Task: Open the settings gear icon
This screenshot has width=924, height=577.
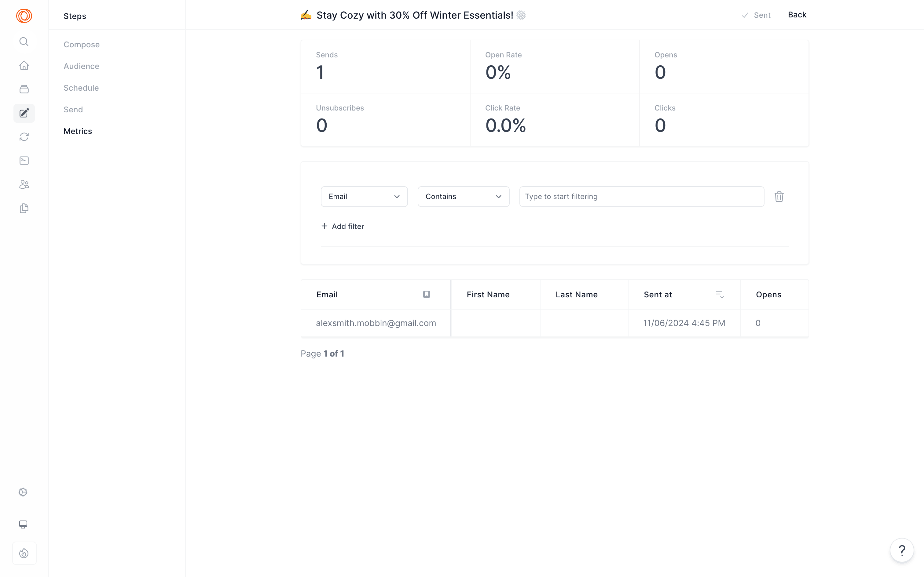Action: tap(23, 492)
